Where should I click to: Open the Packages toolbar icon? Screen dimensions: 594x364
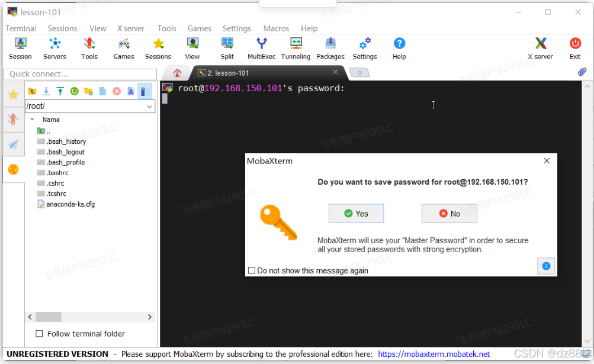330,49
